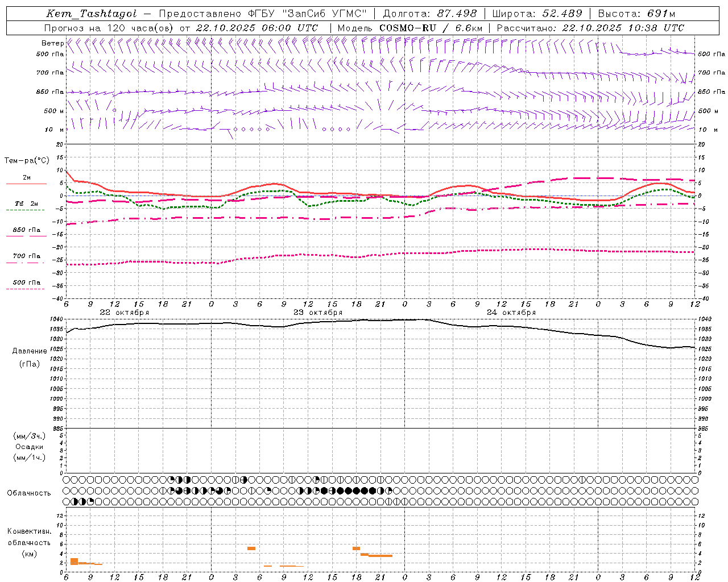Click the ФГБУ "ЗапСиб УГМС" provider text
This screenshot has height=582, width=728.
[308, 14]
